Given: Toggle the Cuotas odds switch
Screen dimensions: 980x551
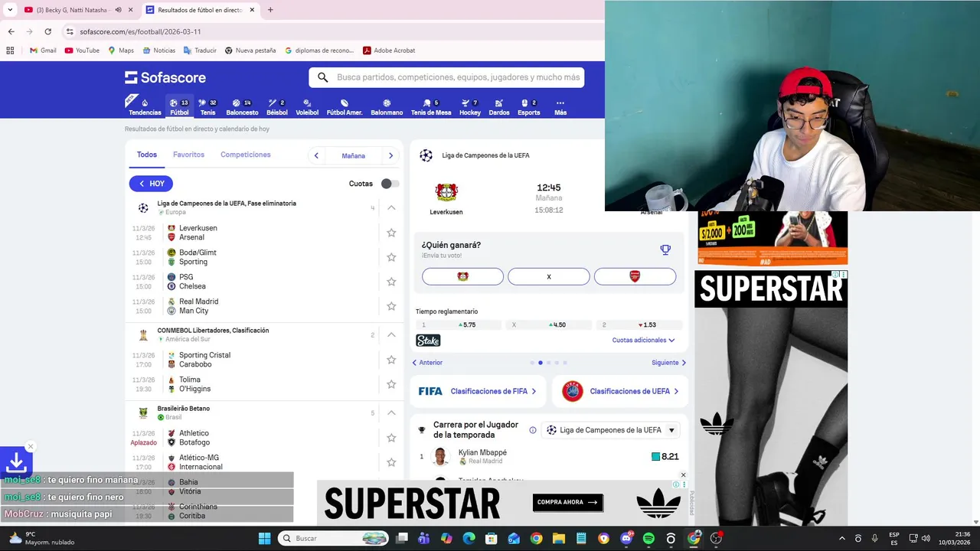Looking at the screenshot, I should coord(390,184).
